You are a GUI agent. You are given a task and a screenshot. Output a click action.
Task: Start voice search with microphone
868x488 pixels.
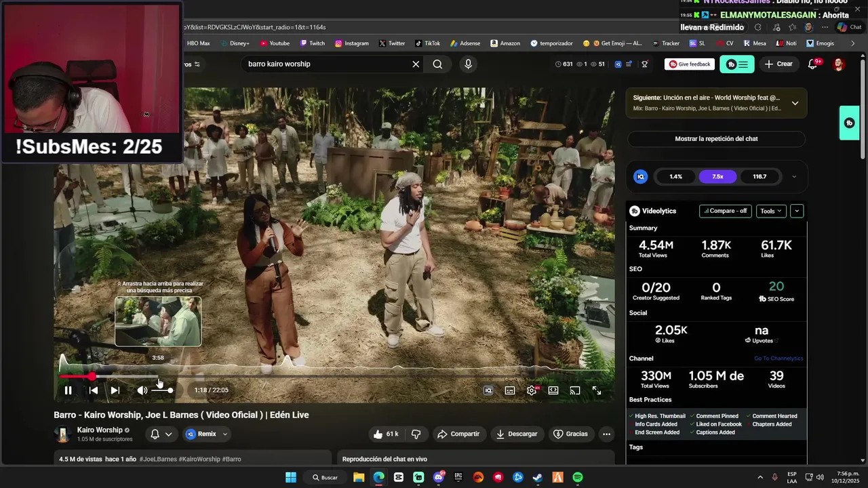click(x=468, y=64)
